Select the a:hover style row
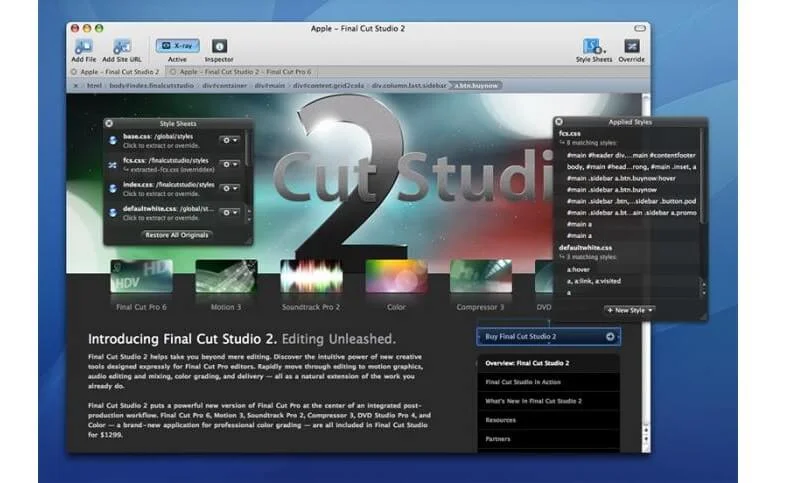Screen dimensions: 785x483 [x=578, y=270]
